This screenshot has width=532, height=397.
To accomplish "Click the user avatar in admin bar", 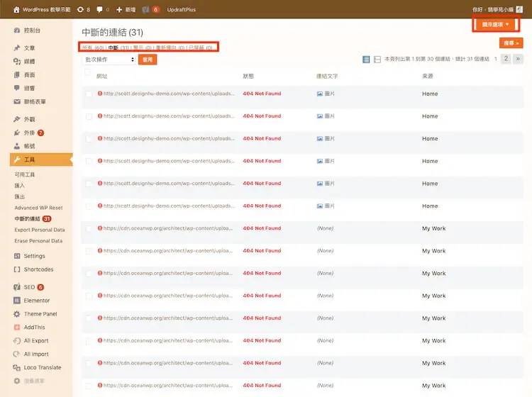I will click(x=519, y=9).
